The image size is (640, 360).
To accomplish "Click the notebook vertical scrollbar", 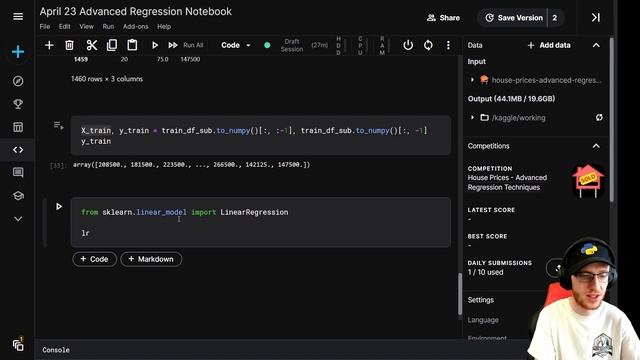I will pyautogui.click(x=460, y=294).
